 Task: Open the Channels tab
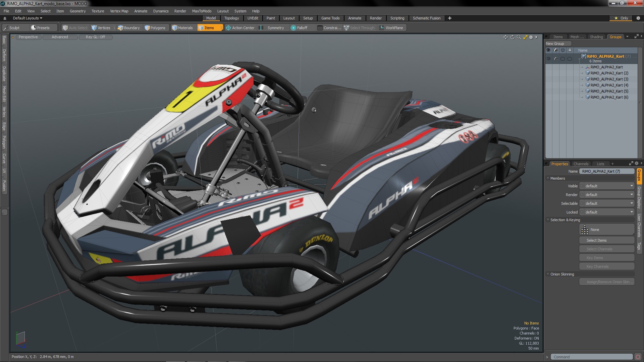(x=581, y=164)
